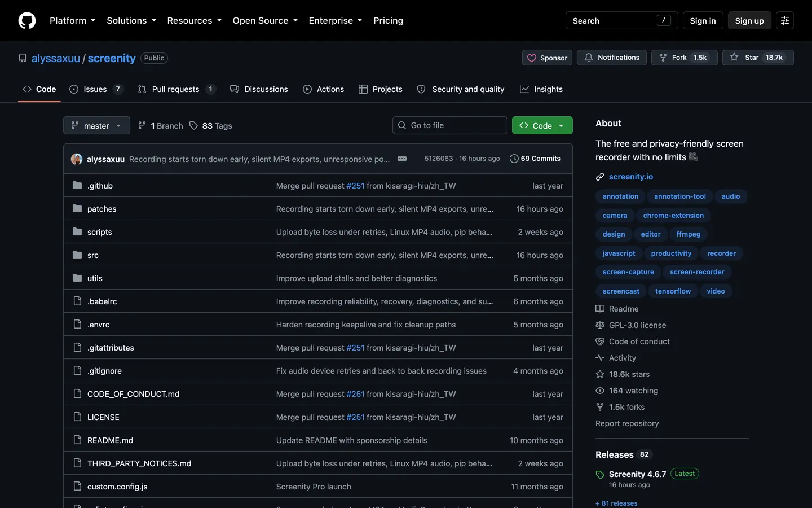Open alyssaxuu's avatar next to the latest commit
812x508 pixels.
pyautogui.click(x=77, y=159)
